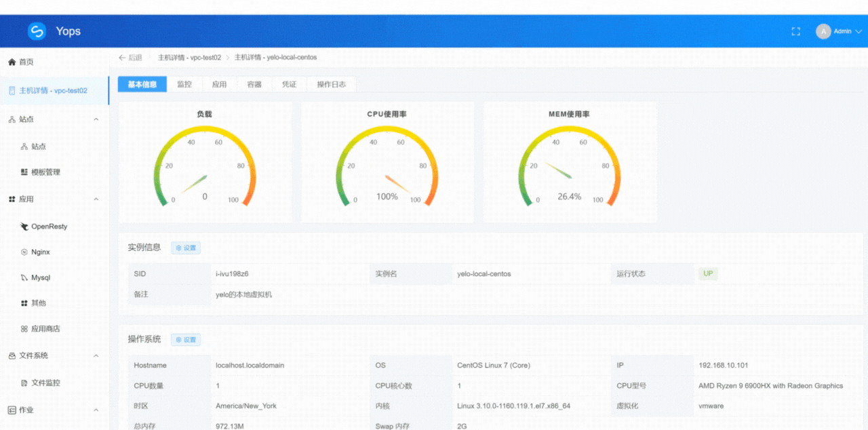Click the 模板管理 sidebar icon

click(x=24, y=172)
